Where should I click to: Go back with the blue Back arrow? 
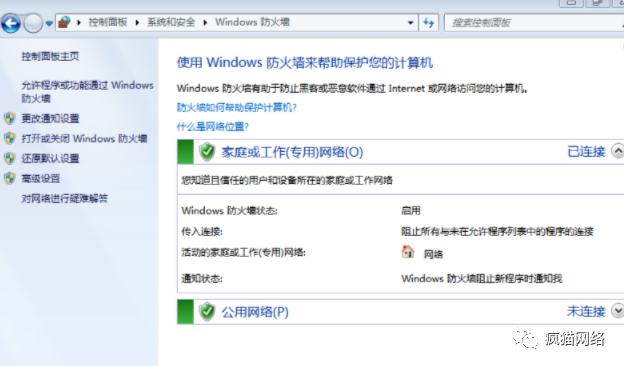pyautogui.click(x=11, y=23)
